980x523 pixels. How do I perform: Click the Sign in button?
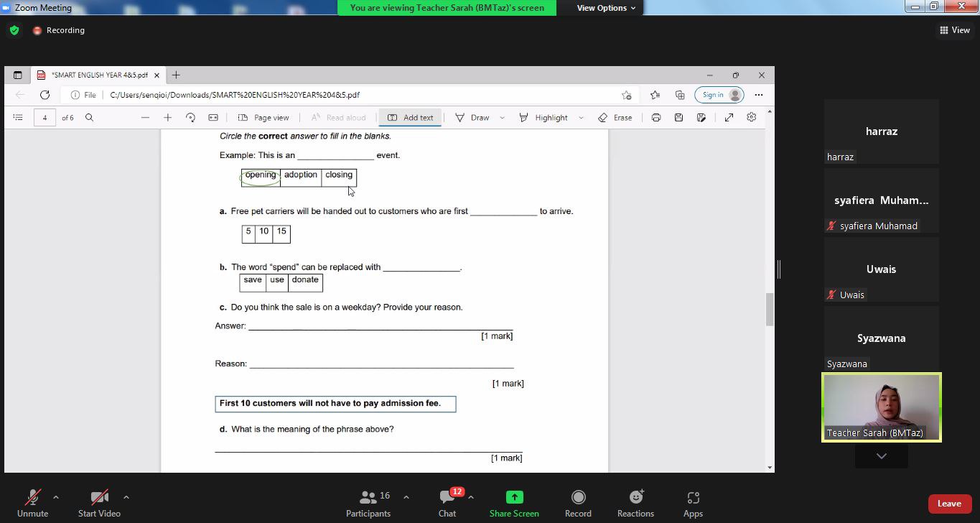720,95
